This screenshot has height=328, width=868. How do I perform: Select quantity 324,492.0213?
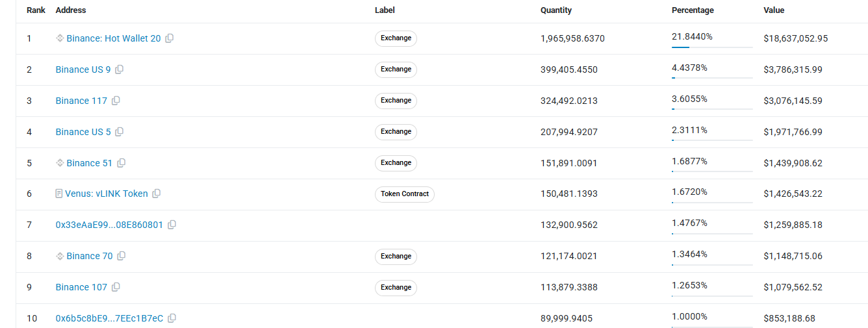click(x=569, y=101)
